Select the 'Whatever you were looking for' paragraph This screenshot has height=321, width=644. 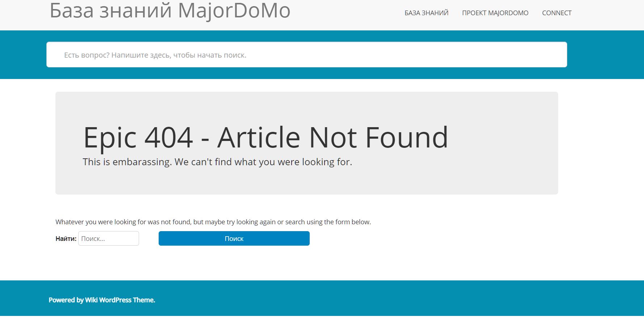click(x=213, y=222)
